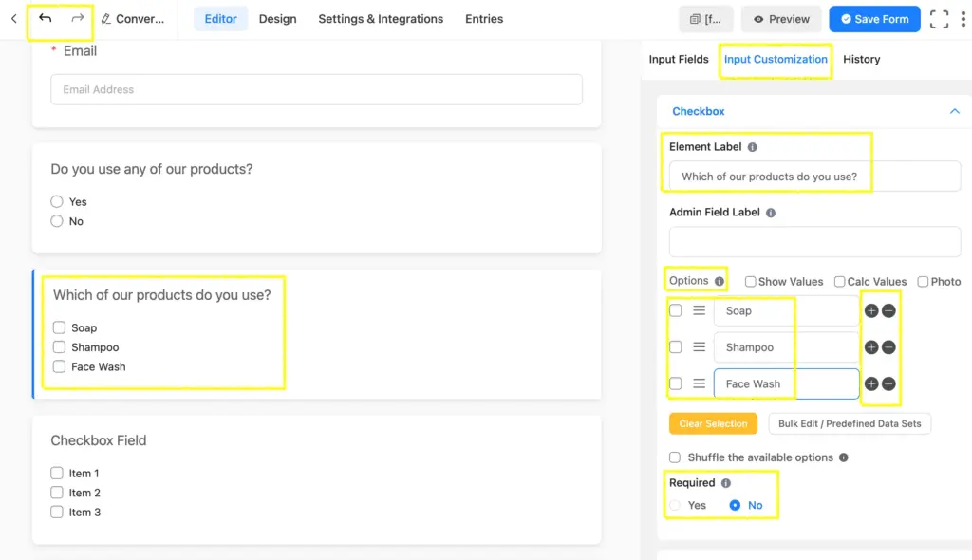Click the Element Label info icon

(x=752, y=146)
